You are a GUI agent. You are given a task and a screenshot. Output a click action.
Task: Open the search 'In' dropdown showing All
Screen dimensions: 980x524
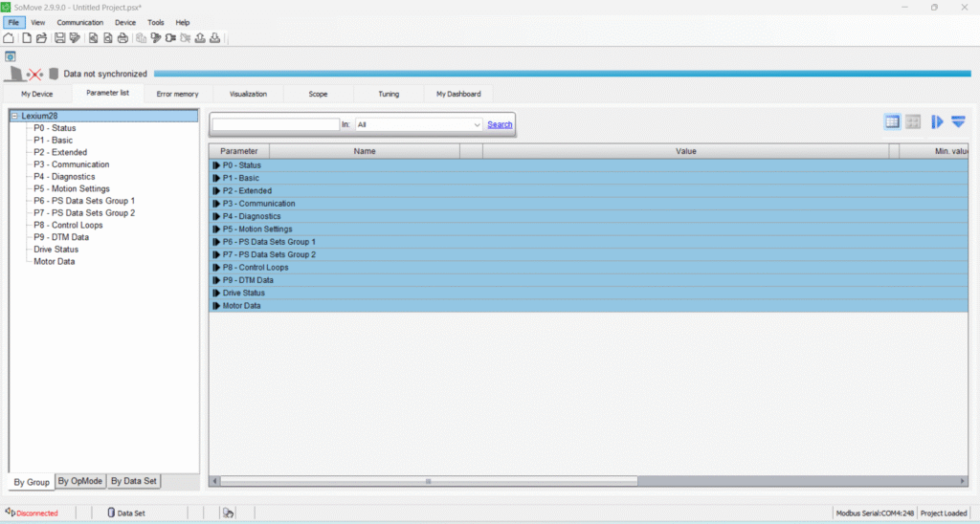pyautogui.click(x=419, y=124)
